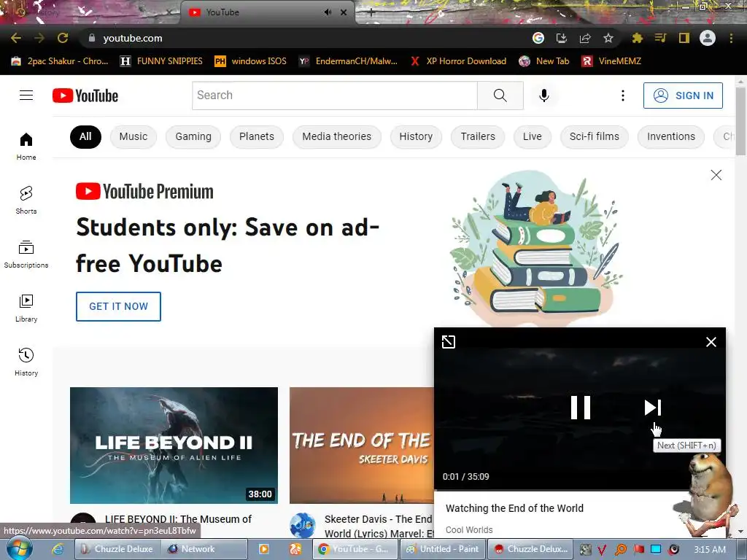Screen dimensions: 747x560
Task: Open media control icon in toolbar
Action: 660,38
